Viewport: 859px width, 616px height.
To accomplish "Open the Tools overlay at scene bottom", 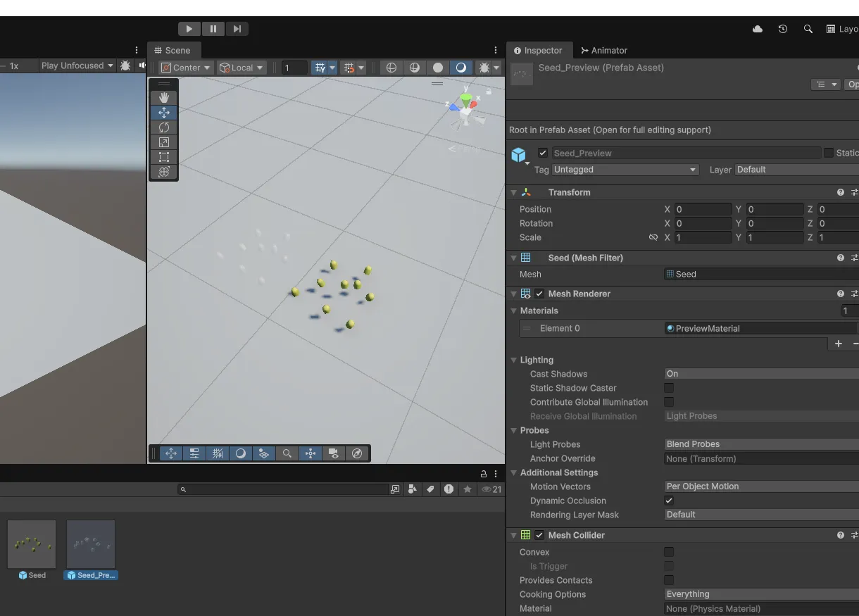I will pos(171,453).
